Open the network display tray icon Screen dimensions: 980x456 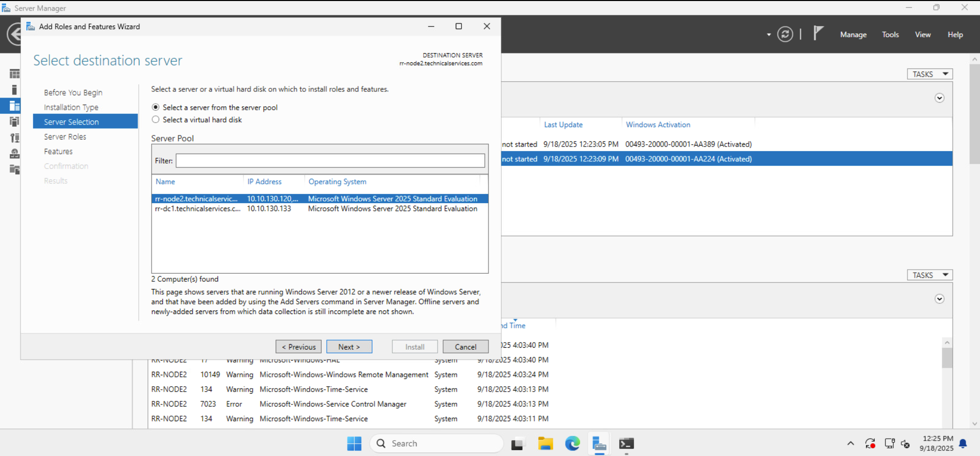point(890,443)
